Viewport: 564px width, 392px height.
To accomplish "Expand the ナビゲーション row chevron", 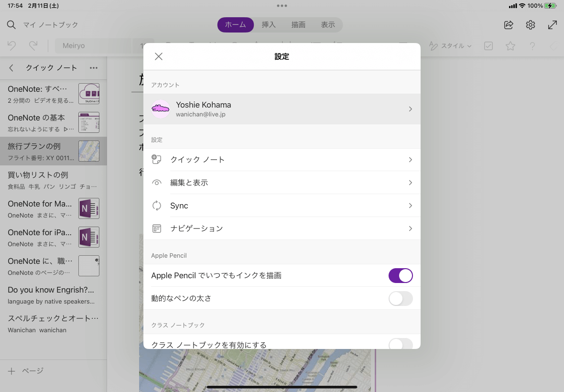I will [x=411, y=229].
